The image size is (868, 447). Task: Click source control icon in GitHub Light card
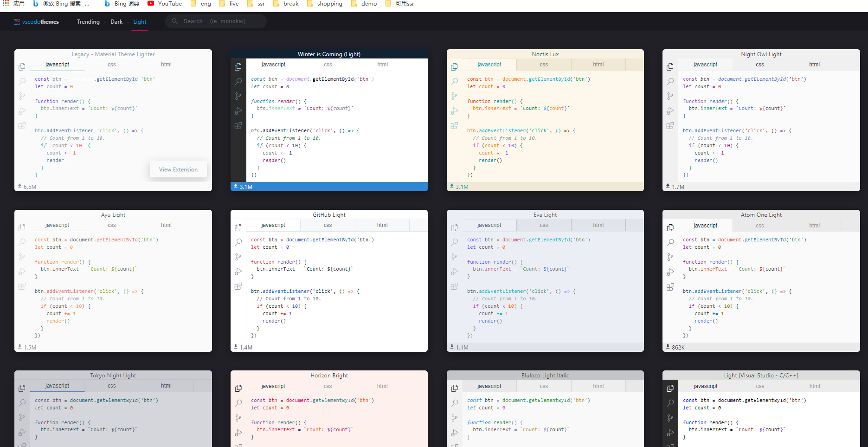238,257
